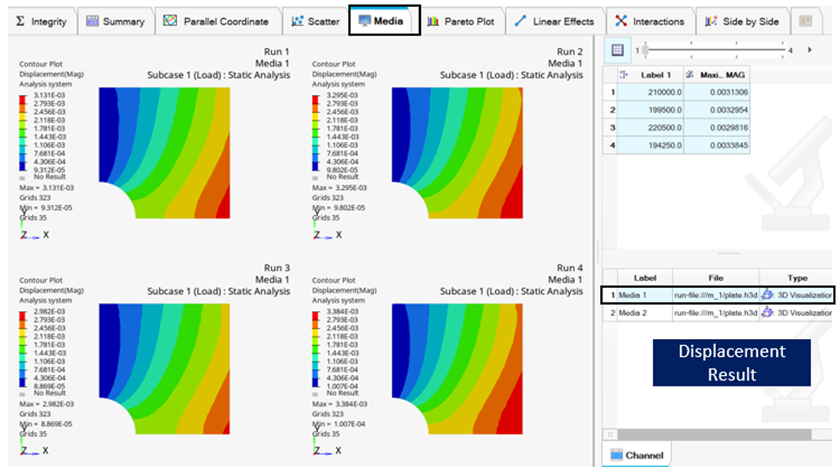Open the Side by Side tab
Image resolution: width=840 pixels, height=468 pixels.
coord(742,21)
